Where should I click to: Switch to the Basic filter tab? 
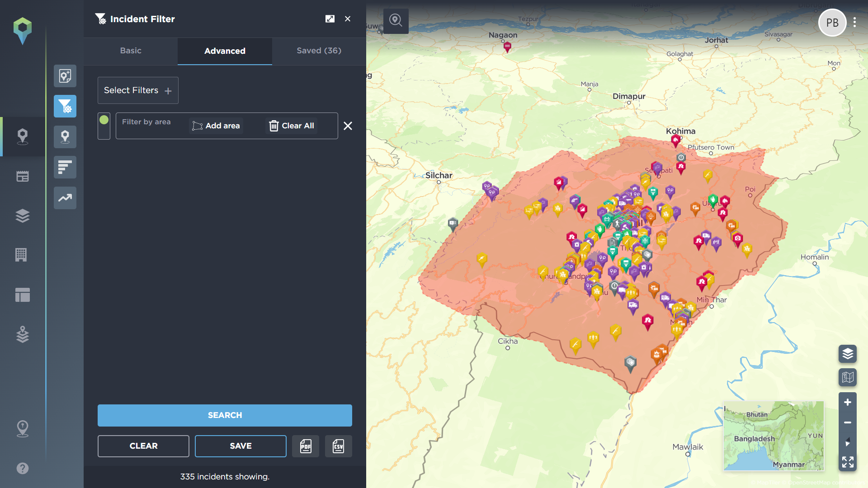(x=130, y=51)
